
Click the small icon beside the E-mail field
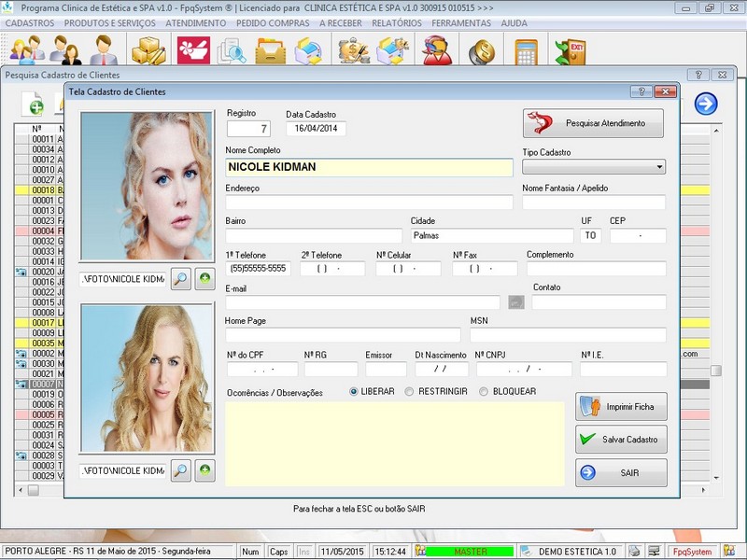click(515, 302)
